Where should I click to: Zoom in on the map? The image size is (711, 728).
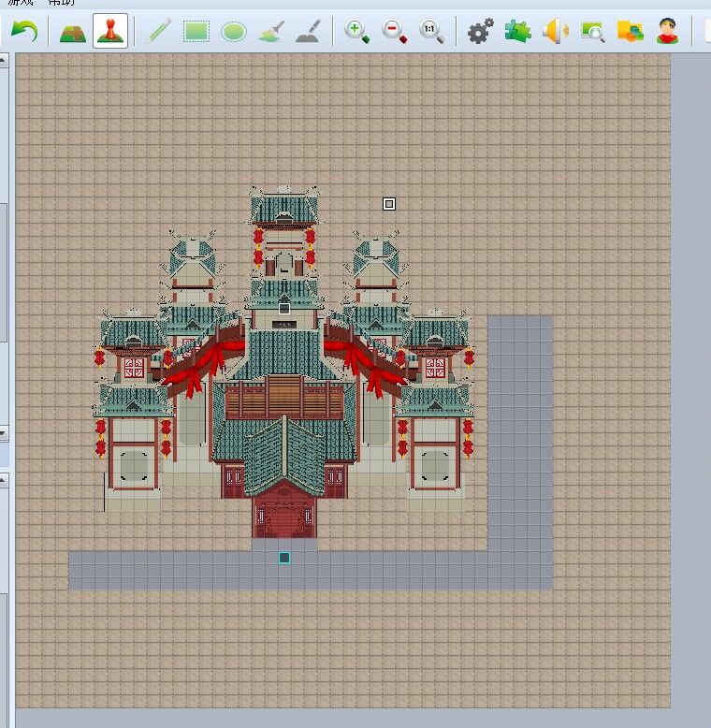click(x=356, y=32)
